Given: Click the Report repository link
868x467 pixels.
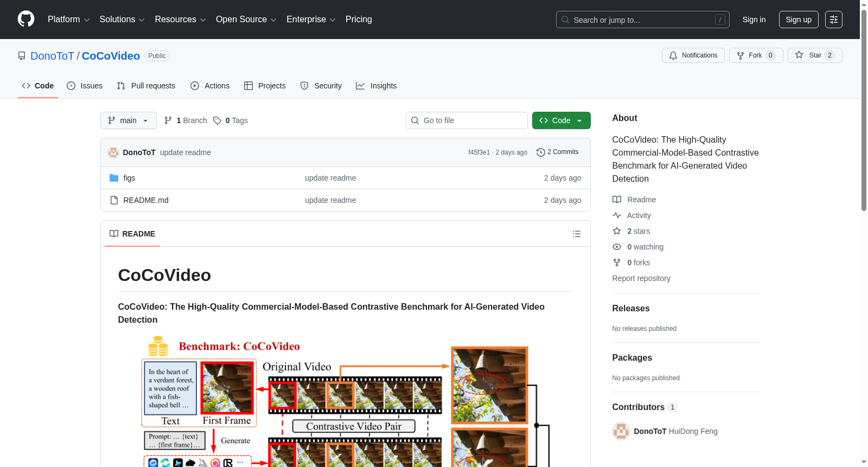Looking at the screenshot, I should tap(641, 278).
